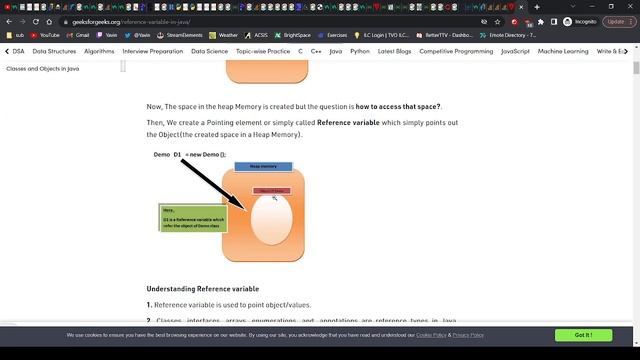Close the current active tab
640x360 pixels.
521,7
